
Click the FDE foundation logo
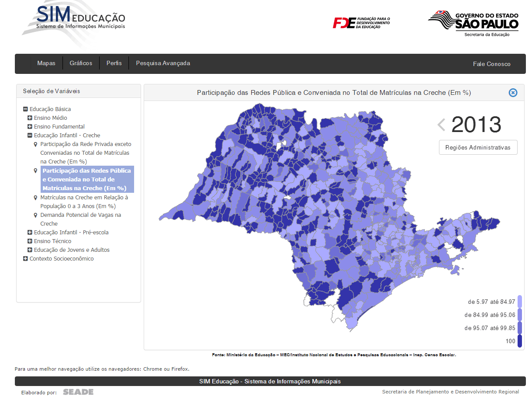tap(361, 23)
